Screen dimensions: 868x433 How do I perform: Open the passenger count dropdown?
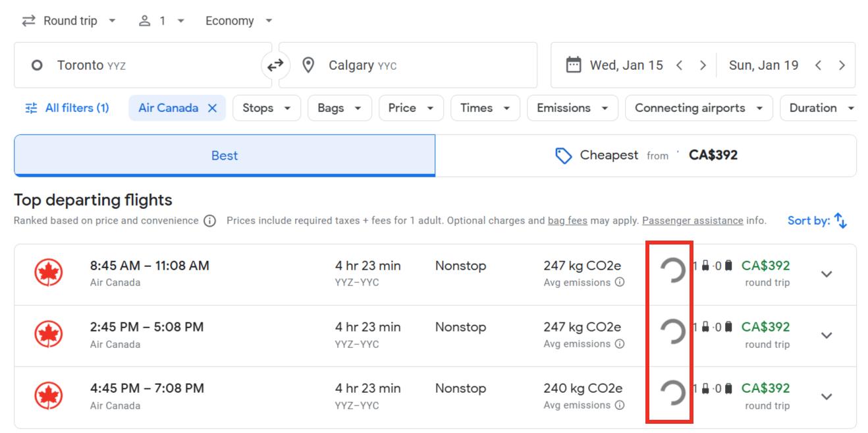point(161,21)
